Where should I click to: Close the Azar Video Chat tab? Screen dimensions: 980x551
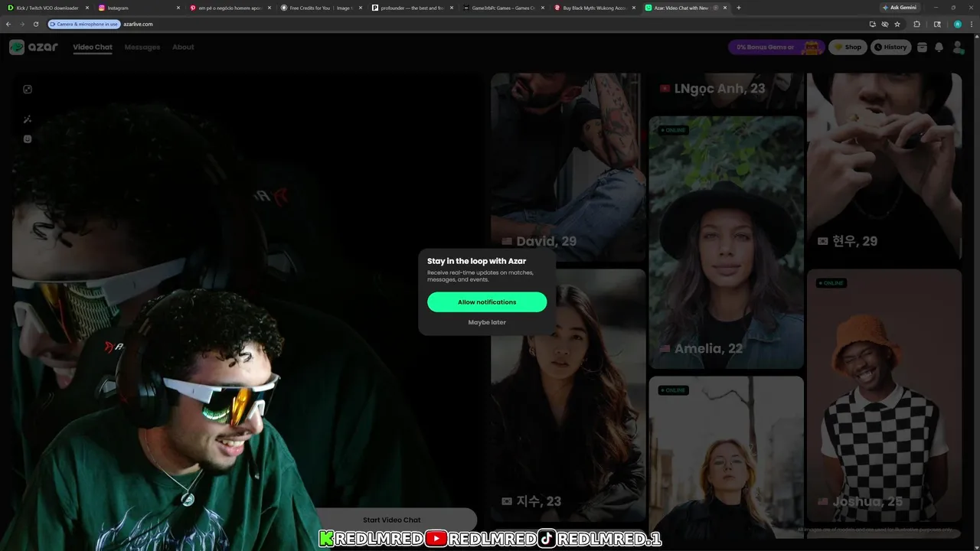coord(725,8)
